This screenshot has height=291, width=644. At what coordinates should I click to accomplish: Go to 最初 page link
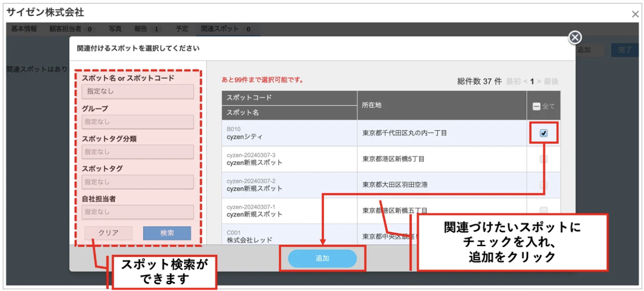coord(513,81)
